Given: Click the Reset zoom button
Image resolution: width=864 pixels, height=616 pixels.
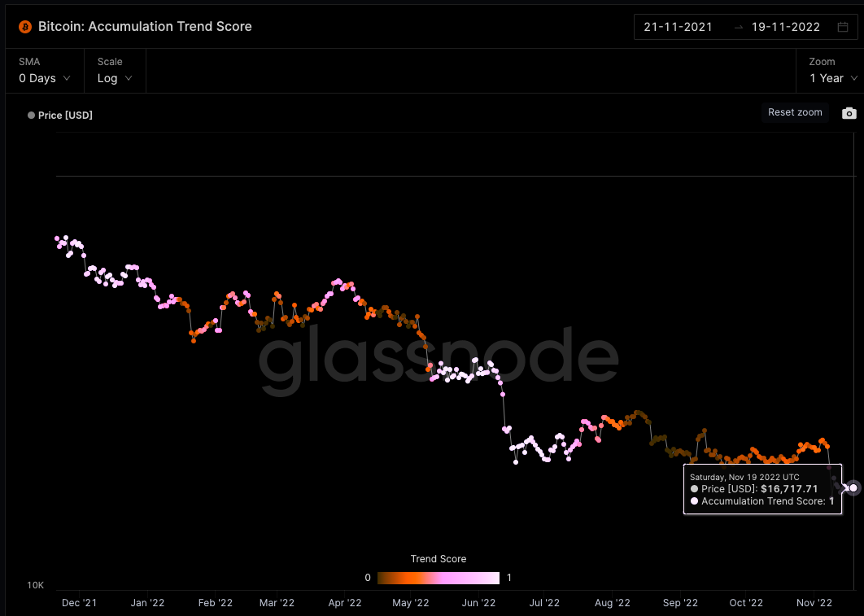Looking at the screenshot, I should (795, 112).
